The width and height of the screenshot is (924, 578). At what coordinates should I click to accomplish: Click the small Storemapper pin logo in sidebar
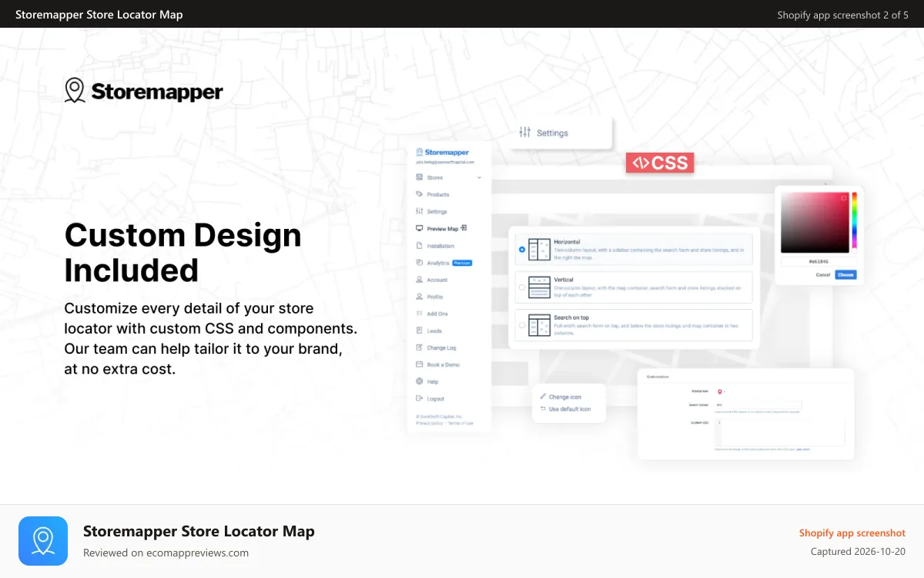point(420,153)
